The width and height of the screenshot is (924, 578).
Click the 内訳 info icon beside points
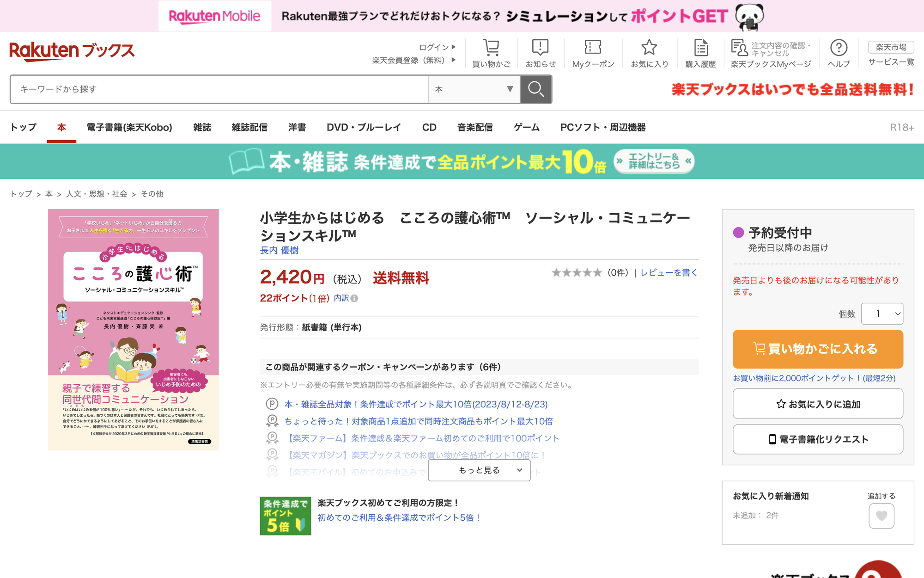(x=354, y=299)
